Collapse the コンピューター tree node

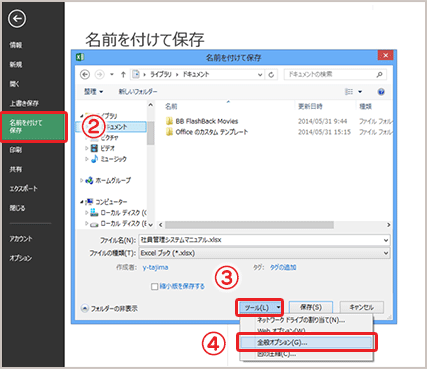coord(82,202)
